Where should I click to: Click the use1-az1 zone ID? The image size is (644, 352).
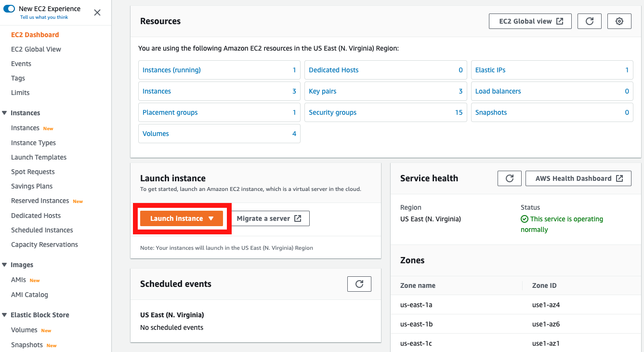click(546, 343)
